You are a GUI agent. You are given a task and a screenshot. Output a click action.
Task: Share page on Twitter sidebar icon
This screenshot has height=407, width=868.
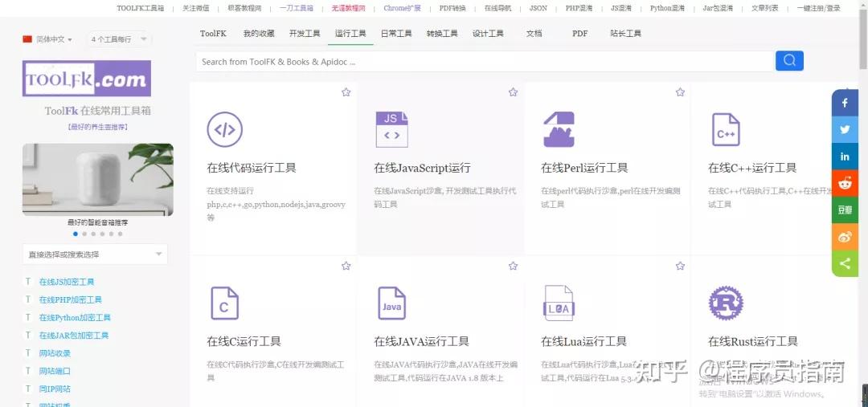pos(845,129)
